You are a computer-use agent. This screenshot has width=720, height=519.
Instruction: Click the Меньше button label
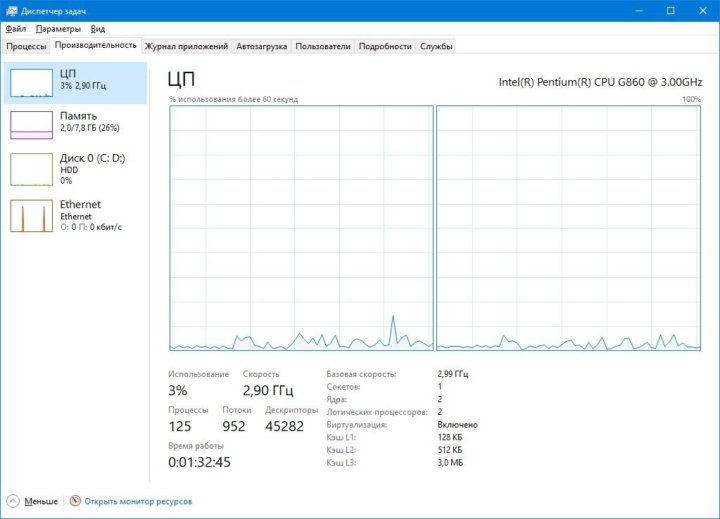[41, 501]
